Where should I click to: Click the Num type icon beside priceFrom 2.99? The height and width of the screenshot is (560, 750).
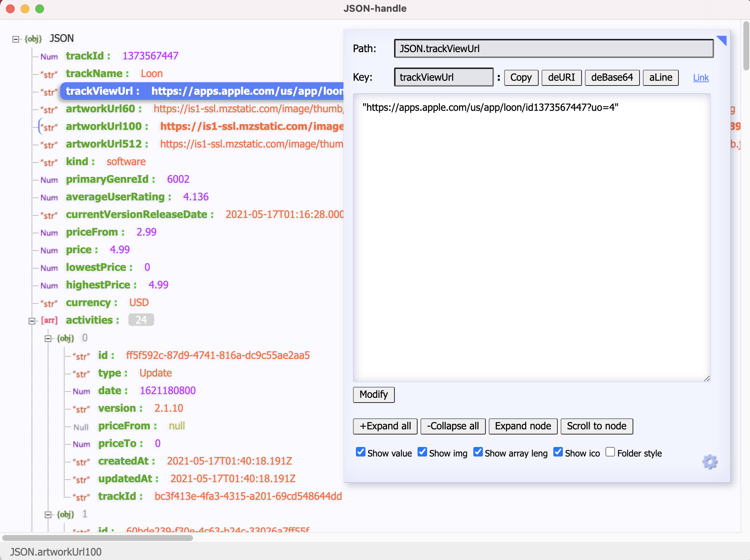49,233
